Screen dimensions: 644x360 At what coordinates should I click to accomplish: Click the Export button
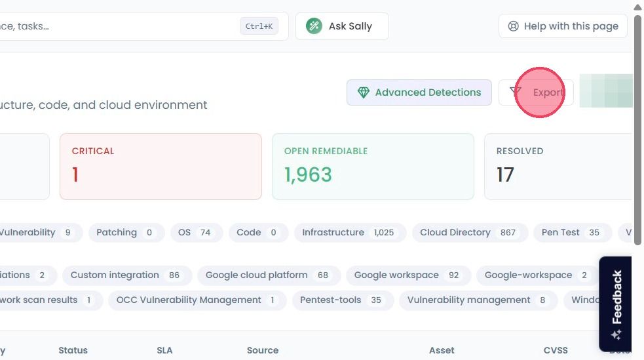[x=536, y=92]
